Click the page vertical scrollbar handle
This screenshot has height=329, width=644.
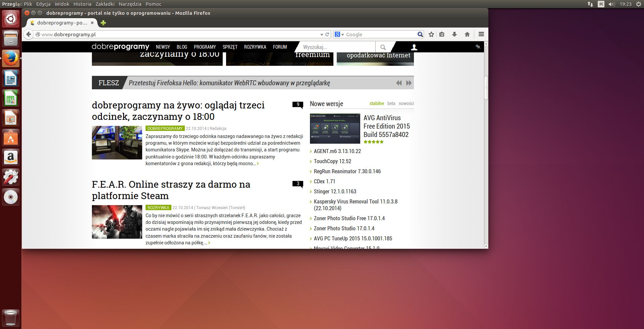click(486, 88)
